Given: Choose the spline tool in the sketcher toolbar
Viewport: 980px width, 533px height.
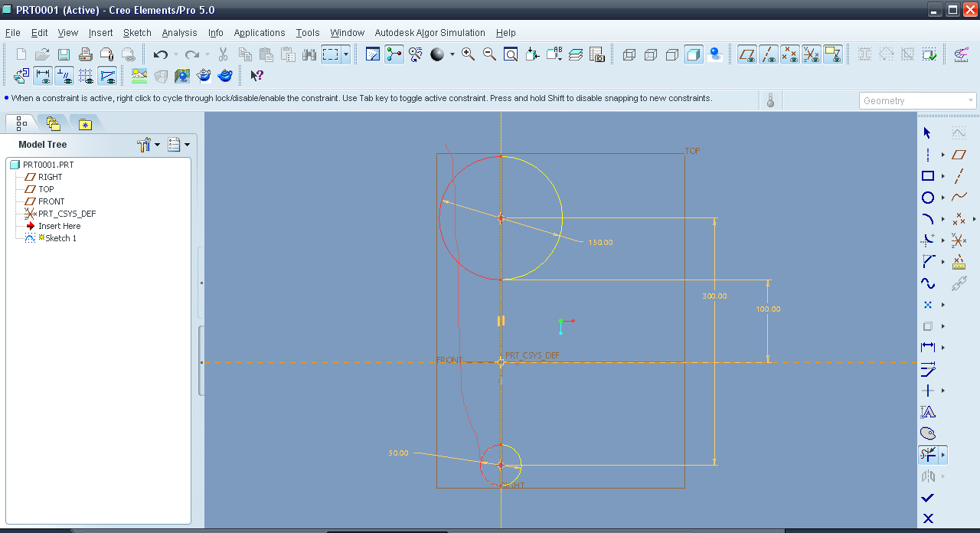Looking at the screenshot, I should pyautogui.click(x=928, y=283).
